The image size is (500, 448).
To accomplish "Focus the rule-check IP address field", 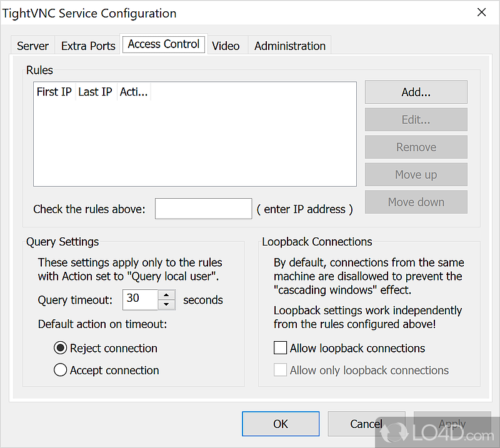I will pos(203,209).
